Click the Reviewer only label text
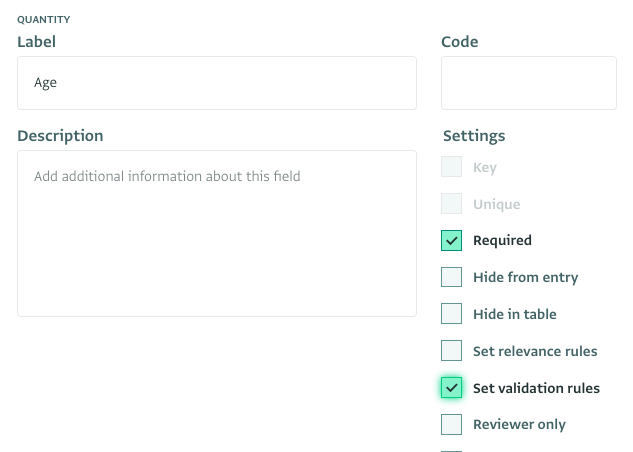Screen dimensions: 633x452 [x=519, y=425]
